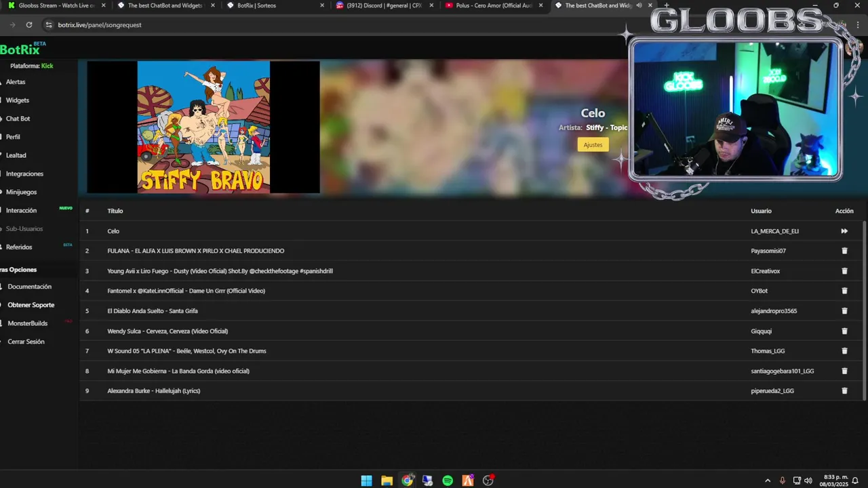Select user piperueda2_LGG
The width and height of the screenshot is (868, 488).
coord(772,391)
